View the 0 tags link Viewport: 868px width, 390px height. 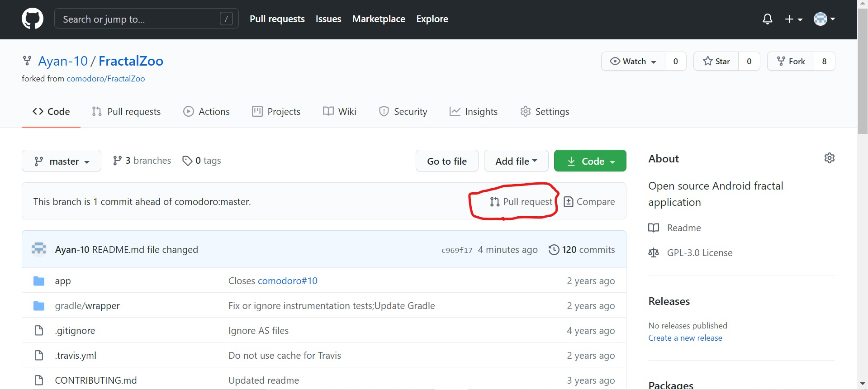pos(202,161)
